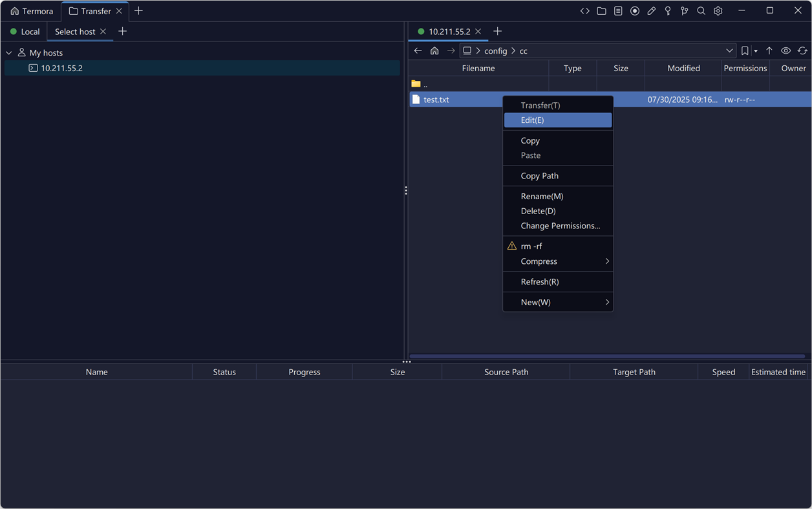The width and height of the screenshot is (812, 509).
Task: Open the code snippets icon in title bar
Action: click(585, 11)
